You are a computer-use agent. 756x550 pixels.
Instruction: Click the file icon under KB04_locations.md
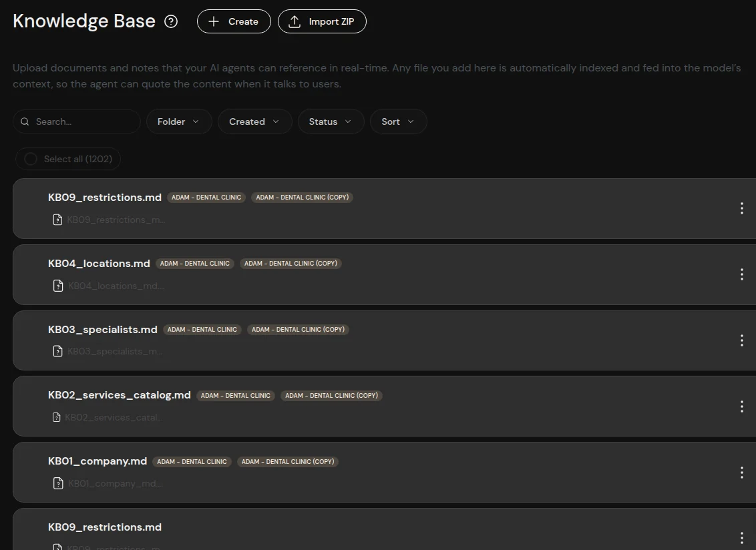(x=58, y=286)
